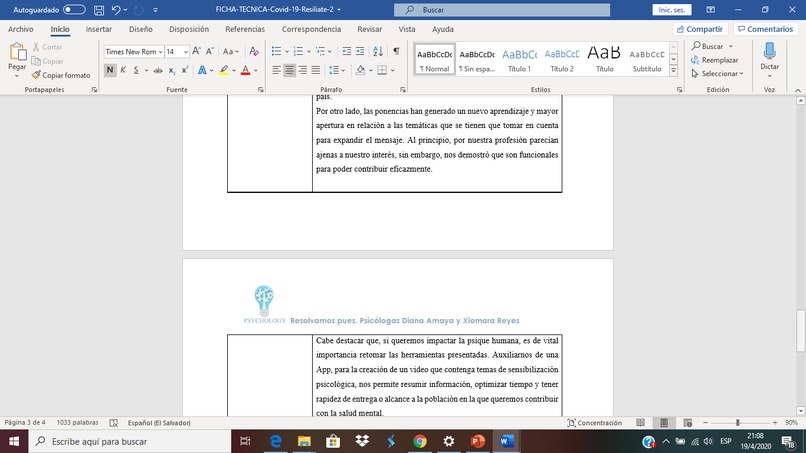
Task: Click Inic. ses. sign-in button
Action: coord(672,10)
